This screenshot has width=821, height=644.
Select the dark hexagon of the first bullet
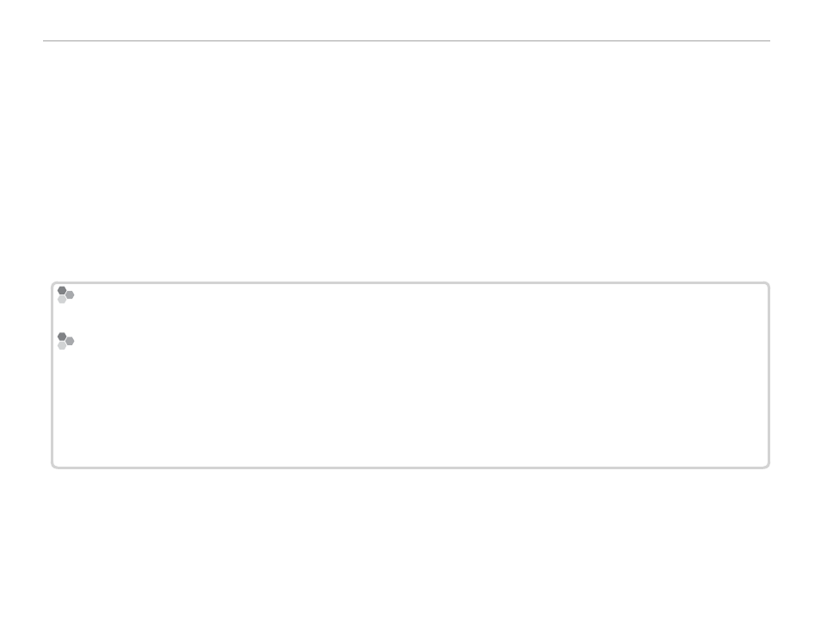pyautogui.click(x=62, y=290)
